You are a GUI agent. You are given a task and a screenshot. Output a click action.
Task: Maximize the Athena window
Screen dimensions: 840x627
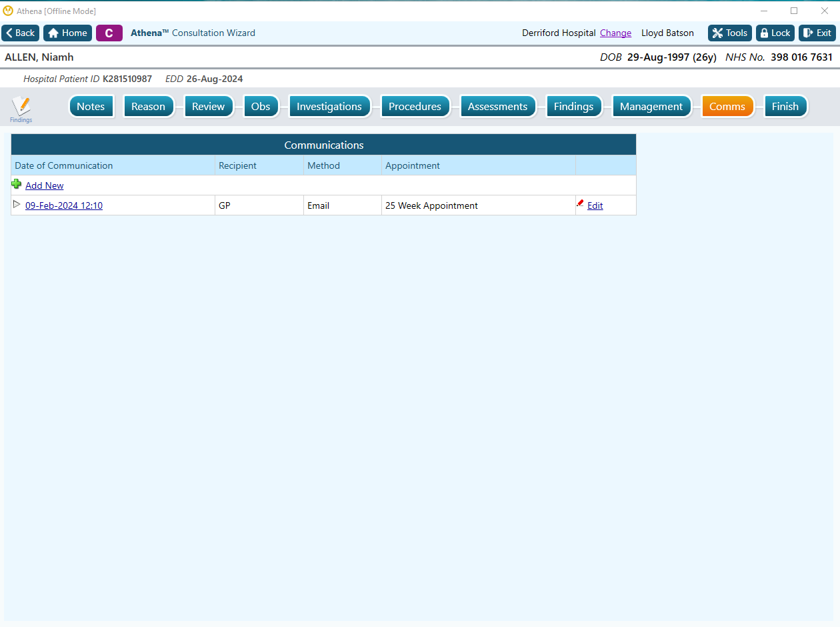pyautogui.click(x=794, y=11)
